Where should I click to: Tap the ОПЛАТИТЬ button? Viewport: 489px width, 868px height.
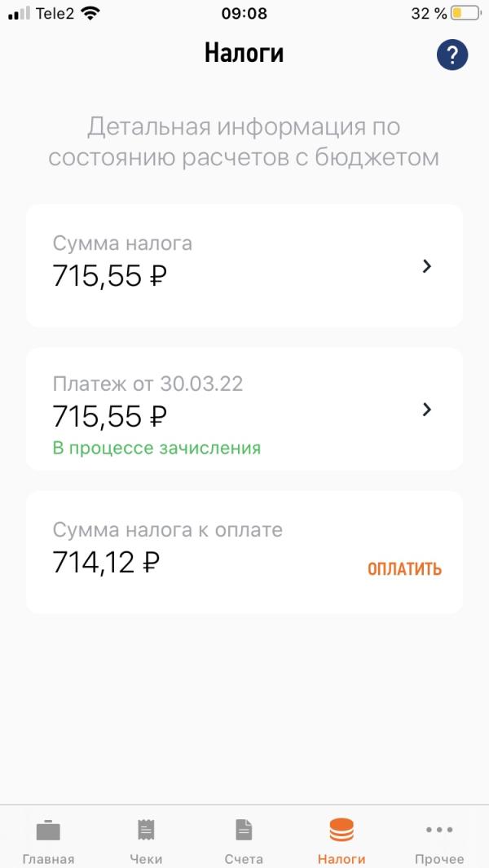point(405,569)
